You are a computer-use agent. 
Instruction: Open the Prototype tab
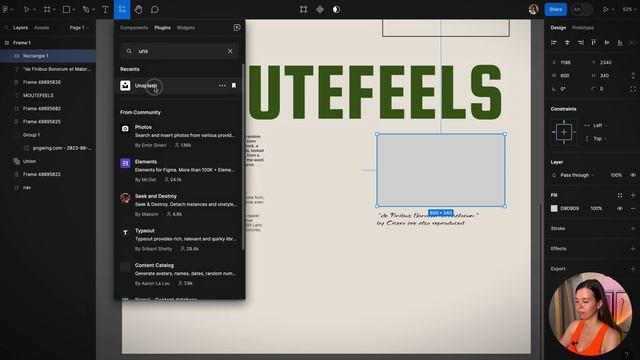583,28
